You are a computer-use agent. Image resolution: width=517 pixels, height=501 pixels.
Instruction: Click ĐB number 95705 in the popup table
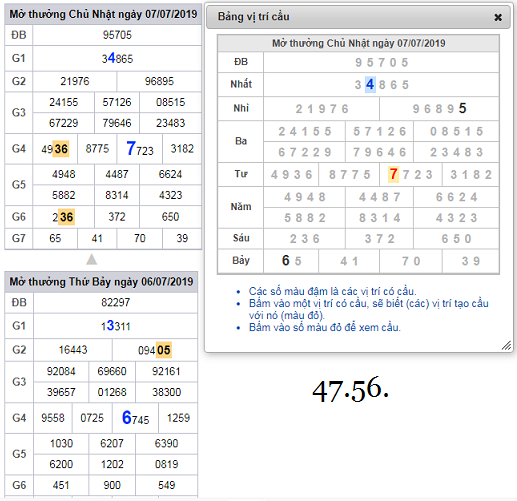[x=381, y=62]
